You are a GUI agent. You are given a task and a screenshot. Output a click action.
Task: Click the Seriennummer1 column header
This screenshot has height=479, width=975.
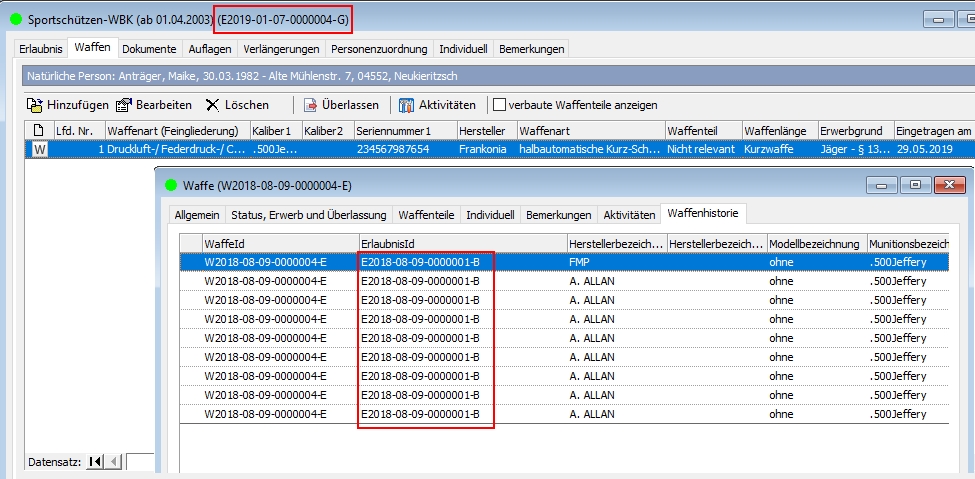[402, 131]
